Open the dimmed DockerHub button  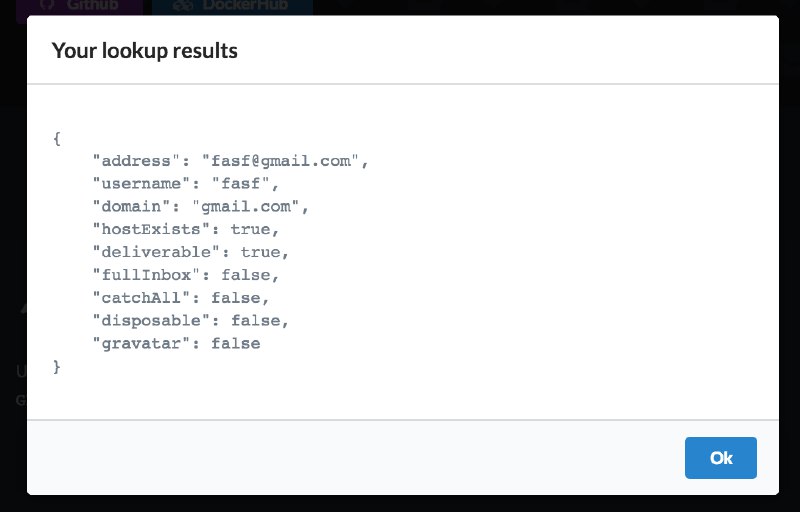232,7
